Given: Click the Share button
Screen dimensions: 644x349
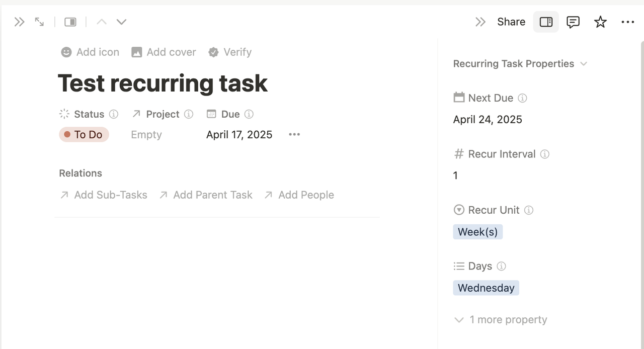Looking at the screenshot, I should (511, 22).
